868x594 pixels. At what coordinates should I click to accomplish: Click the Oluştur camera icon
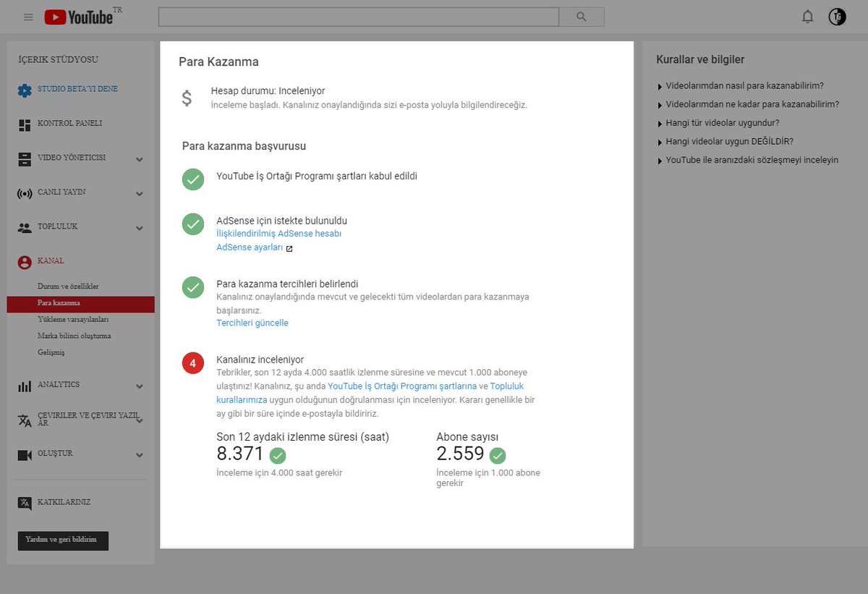[25, 455]
